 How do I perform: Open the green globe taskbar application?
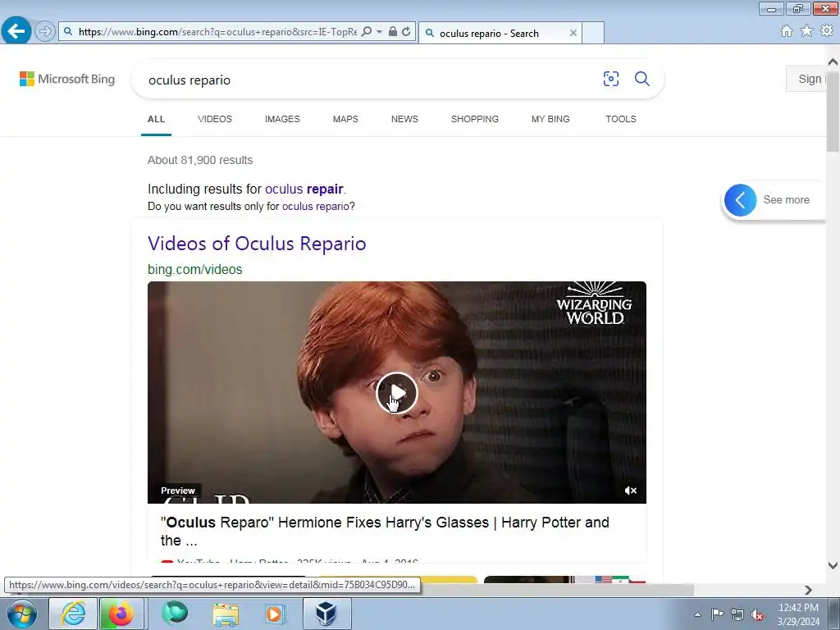pyautogui.click(x=175, y=614)
